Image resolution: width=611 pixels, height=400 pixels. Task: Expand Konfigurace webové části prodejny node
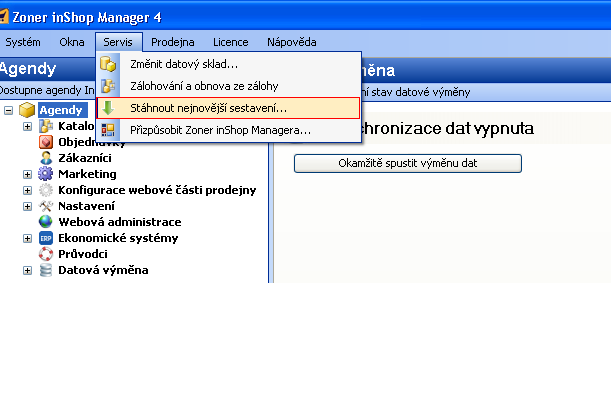pos(27,190)
